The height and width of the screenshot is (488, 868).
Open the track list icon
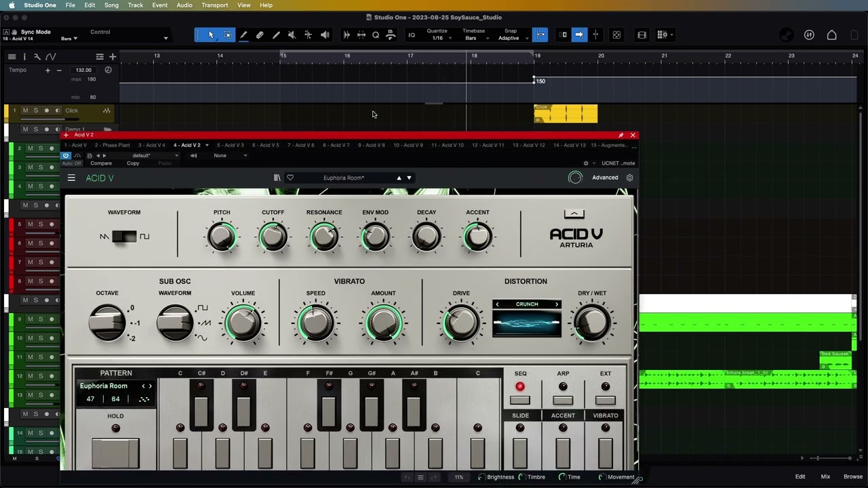pyautogui.click(x=12, y=56)
